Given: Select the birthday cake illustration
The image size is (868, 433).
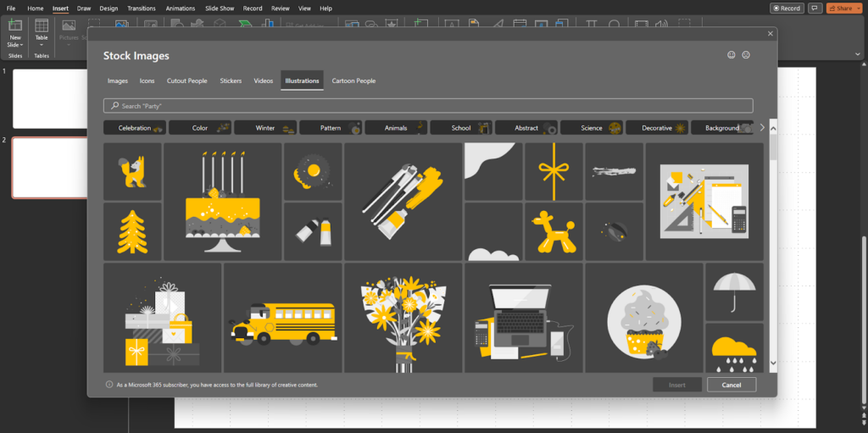Looking at the screenshot, I should [x=222, y=202].
